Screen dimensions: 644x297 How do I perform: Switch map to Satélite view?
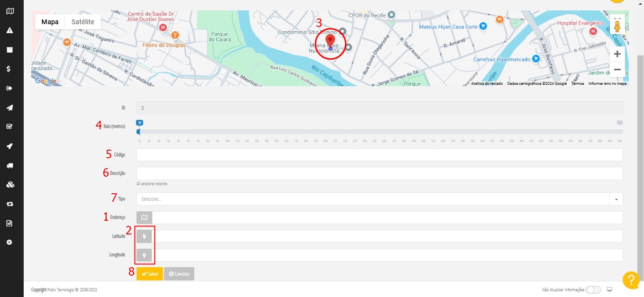[83, 22]
